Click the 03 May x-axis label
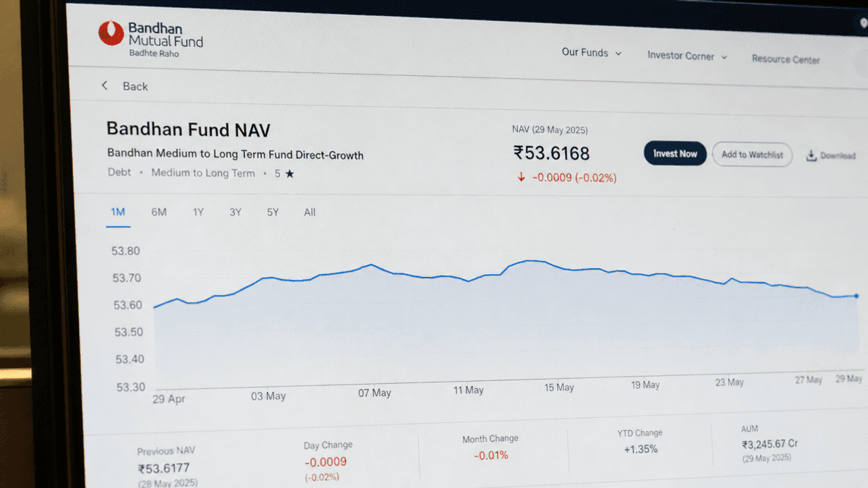868x488 pixels. [268, 396]
